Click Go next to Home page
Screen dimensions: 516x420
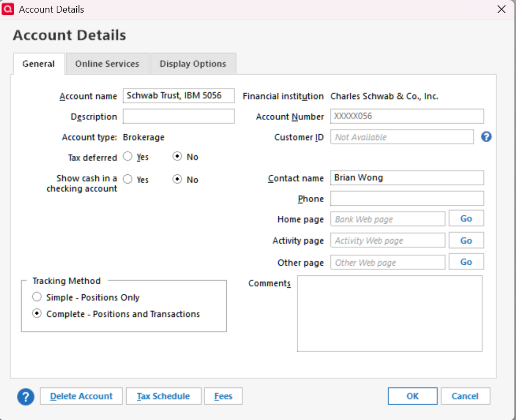467,218
